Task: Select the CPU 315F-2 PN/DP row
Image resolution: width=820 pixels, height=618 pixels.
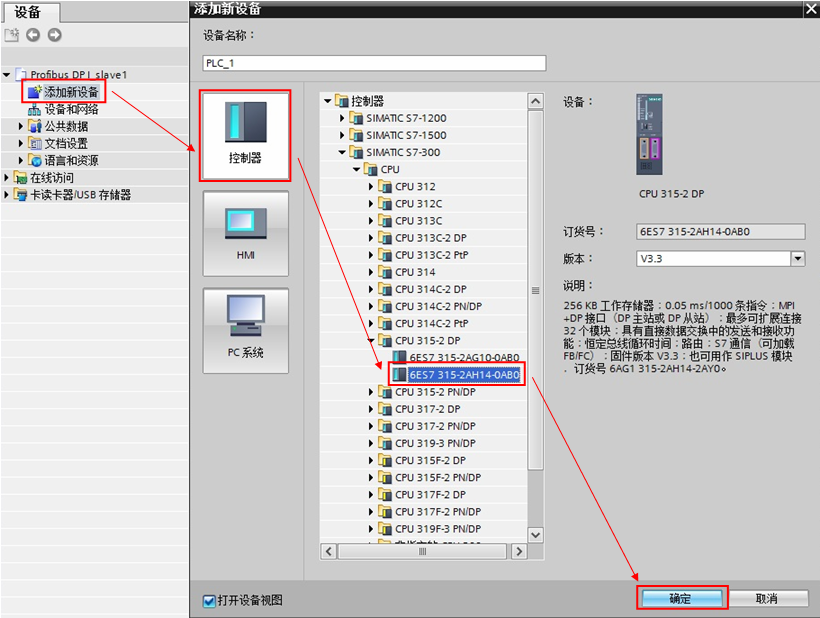Action: coord(423,477)
